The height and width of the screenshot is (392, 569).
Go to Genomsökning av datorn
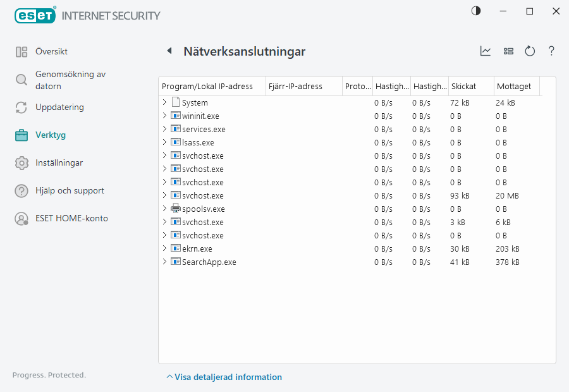coord(70,80)
